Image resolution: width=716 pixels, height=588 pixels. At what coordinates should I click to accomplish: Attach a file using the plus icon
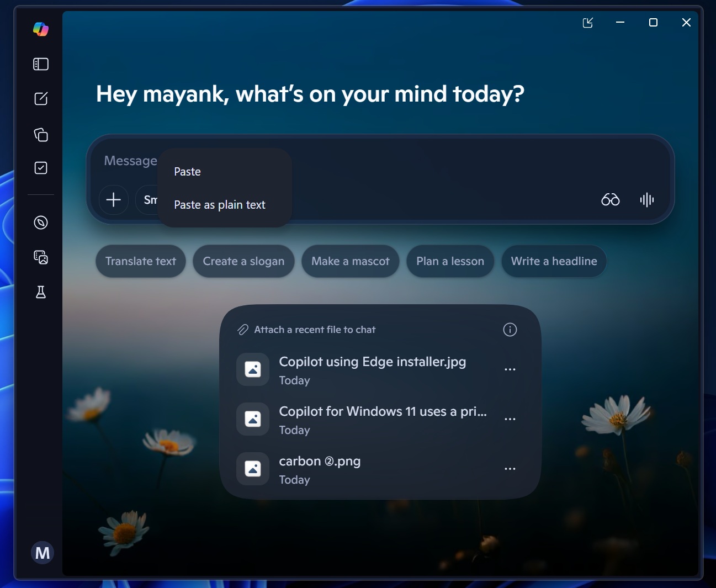coord(113,200)
